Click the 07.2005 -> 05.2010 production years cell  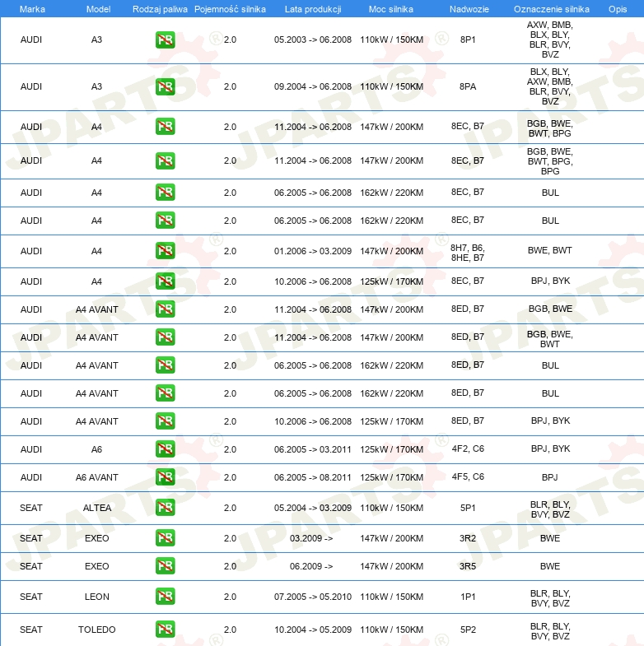[x=312, y=597]
